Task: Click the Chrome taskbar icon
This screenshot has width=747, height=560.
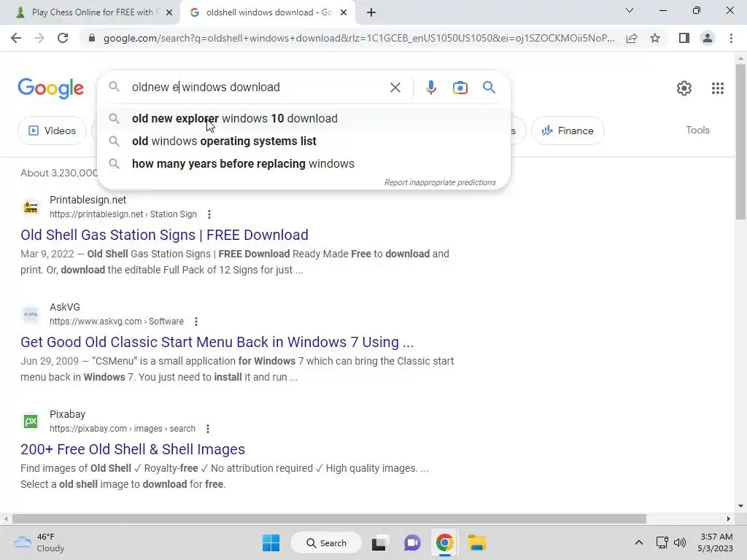Action: click(x=444, y=542)
